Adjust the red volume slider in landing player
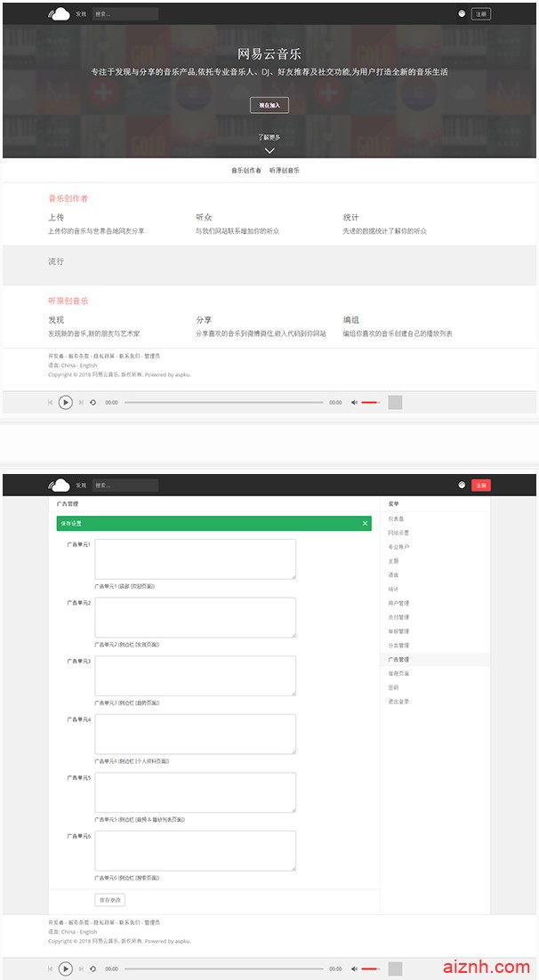The height and width of the screenshot is (980, 539). click(370, 403)
